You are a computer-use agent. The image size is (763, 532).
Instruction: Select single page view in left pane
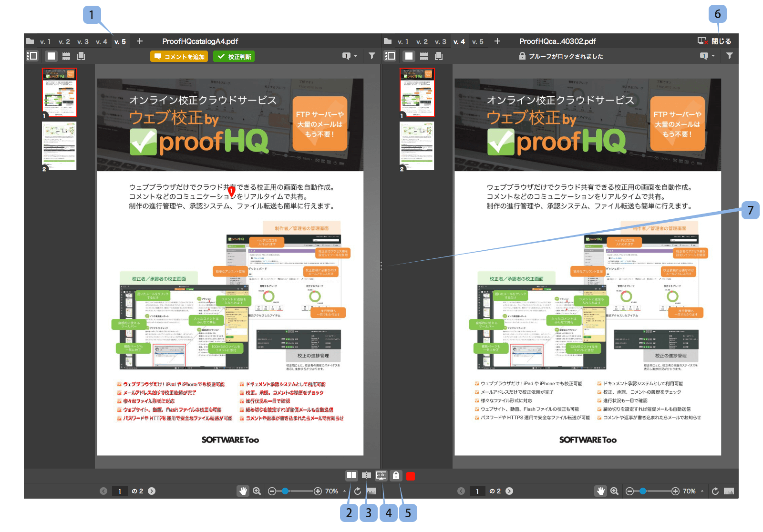(51, 56)
